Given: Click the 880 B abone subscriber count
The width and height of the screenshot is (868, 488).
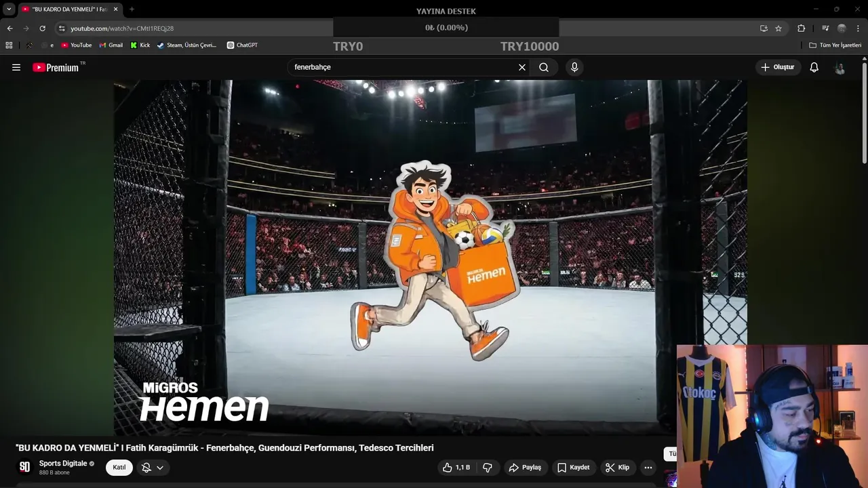Looking at the screenshot, I should [x=54, y=472].
